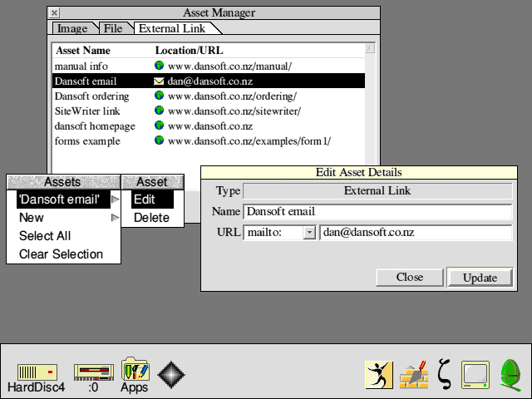Click URL www.dansoft.co.nz/ordering/
Screen dimensions: 532x399
pos(233,96)
